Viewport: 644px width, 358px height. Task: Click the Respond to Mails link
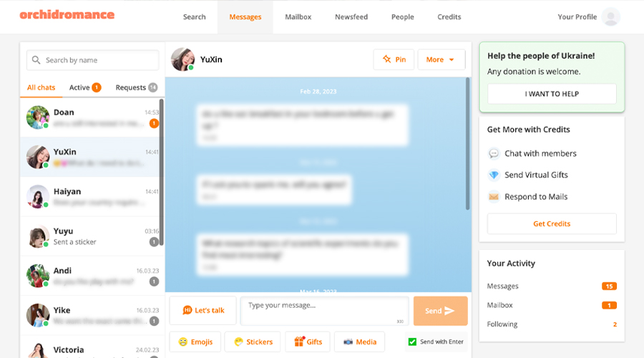point(536,197)
